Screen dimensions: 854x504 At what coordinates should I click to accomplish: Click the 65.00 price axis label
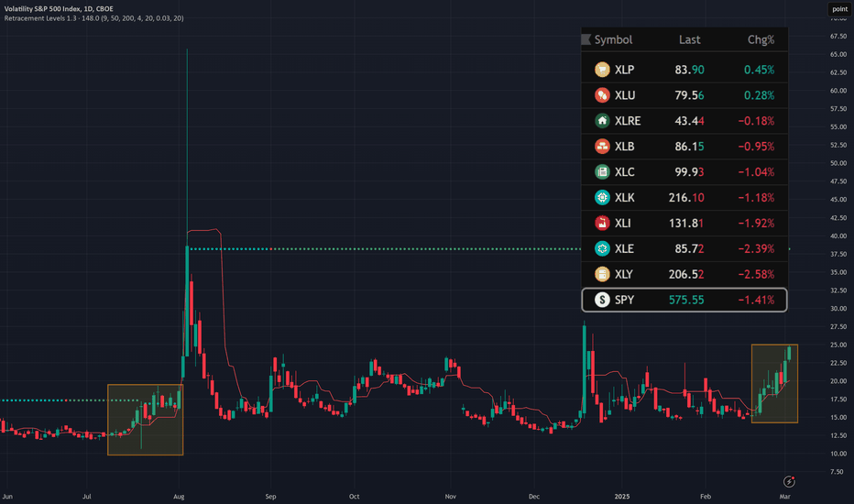click(x=838, y=54)
